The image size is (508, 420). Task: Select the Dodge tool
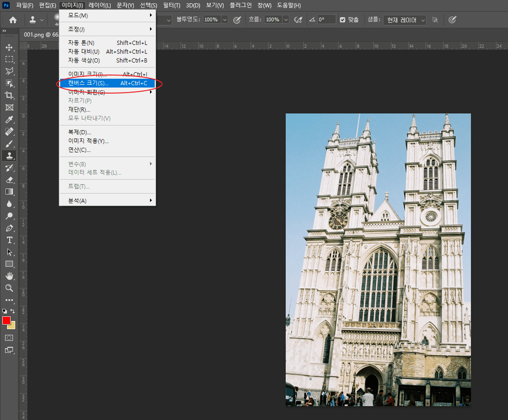point(9,216)
